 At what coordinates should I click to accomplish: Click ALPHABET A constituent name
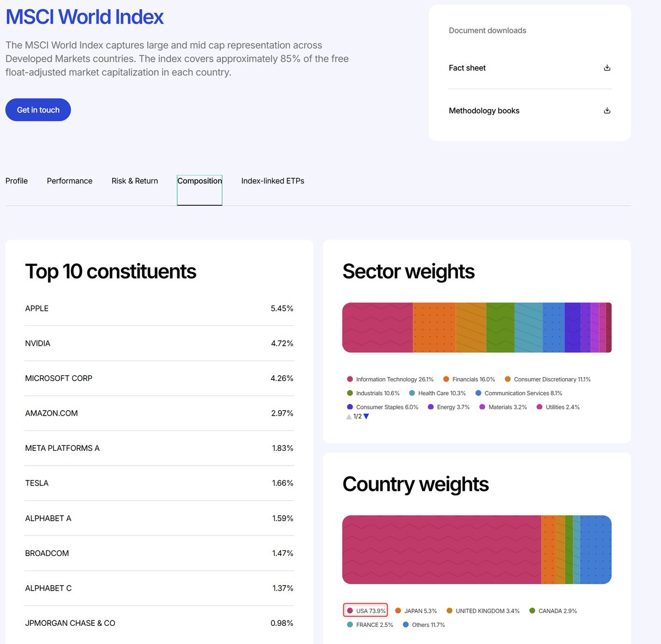click(48, 519)
